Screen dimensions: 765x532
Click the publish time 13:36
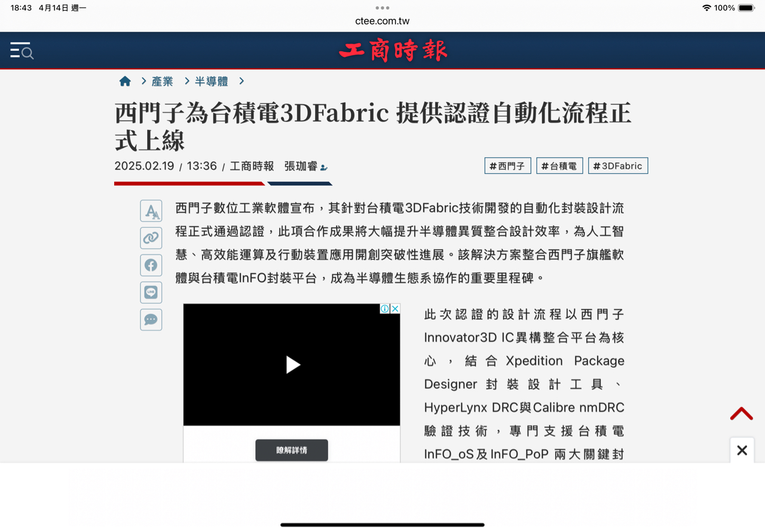202,166
